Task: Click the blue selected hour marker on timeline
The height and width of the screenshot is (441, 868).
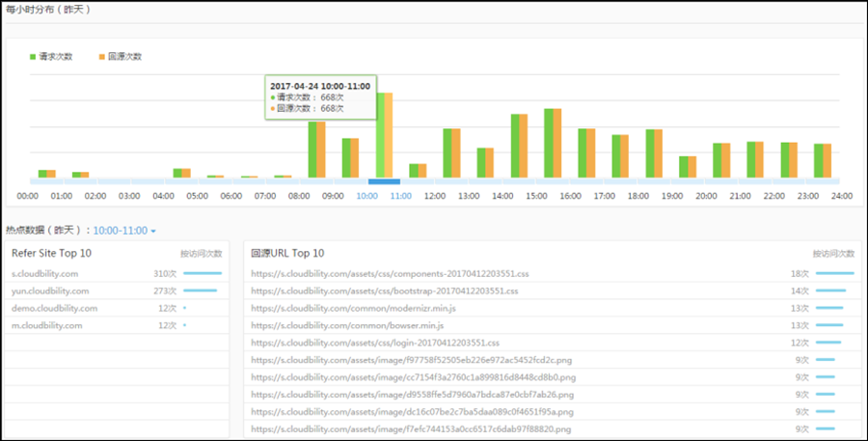Action: 385,181
